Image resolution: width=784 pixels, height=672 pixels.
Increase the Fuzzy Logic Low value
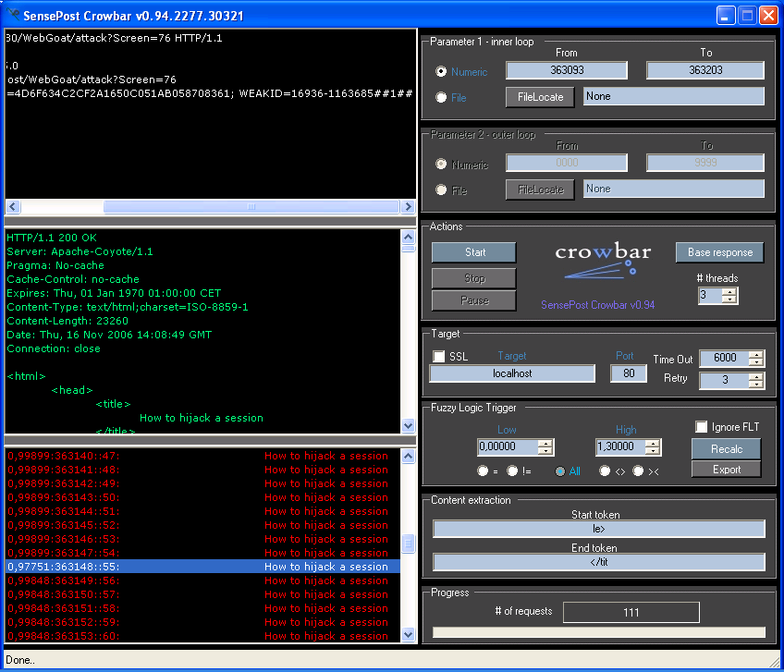[545, 443]
